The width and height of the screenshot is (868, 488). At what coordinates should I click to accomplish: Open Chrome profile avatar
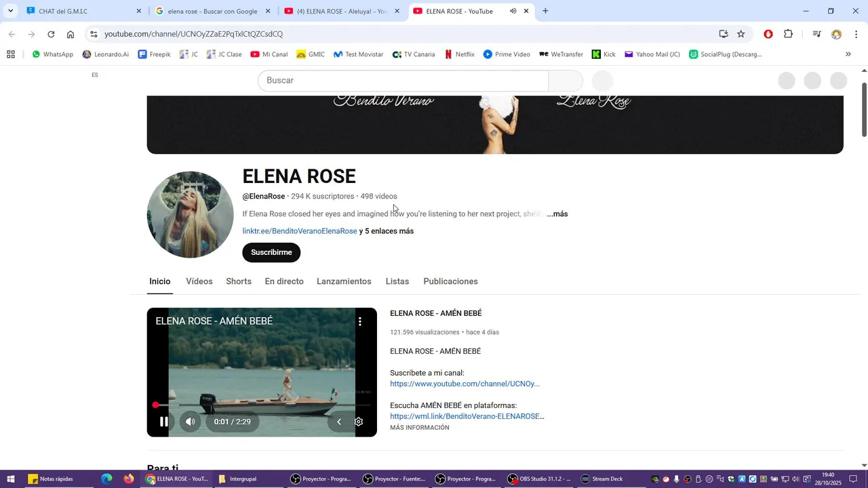pyautogui.click(x=837, y=34)
